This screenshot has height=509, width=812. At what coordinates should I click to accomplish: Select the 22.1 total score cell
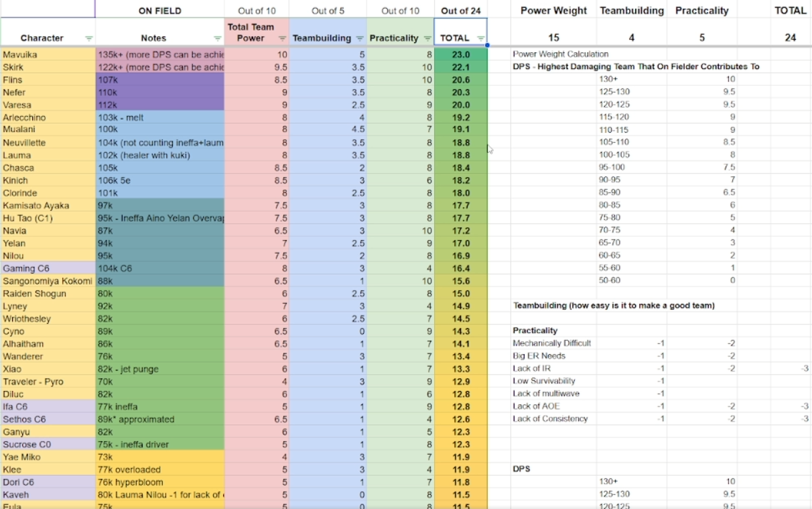coord(461,67)
